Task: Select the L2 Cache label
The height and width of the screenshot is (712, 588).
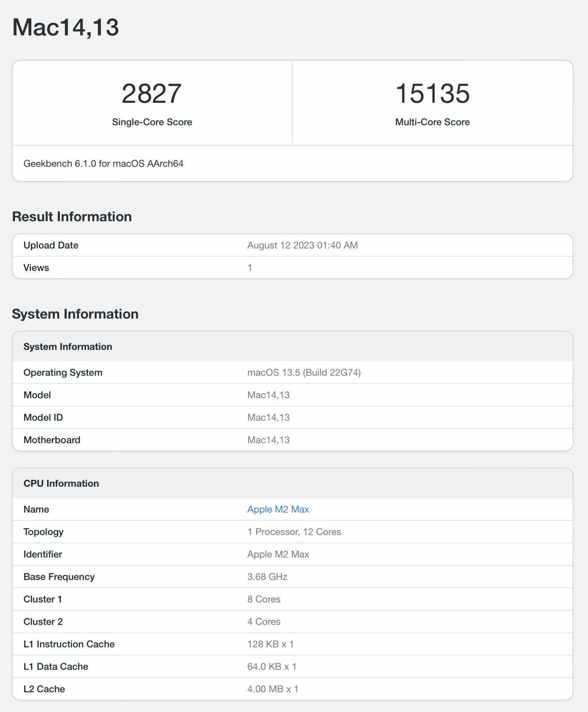Action: [x=44, y=689]
